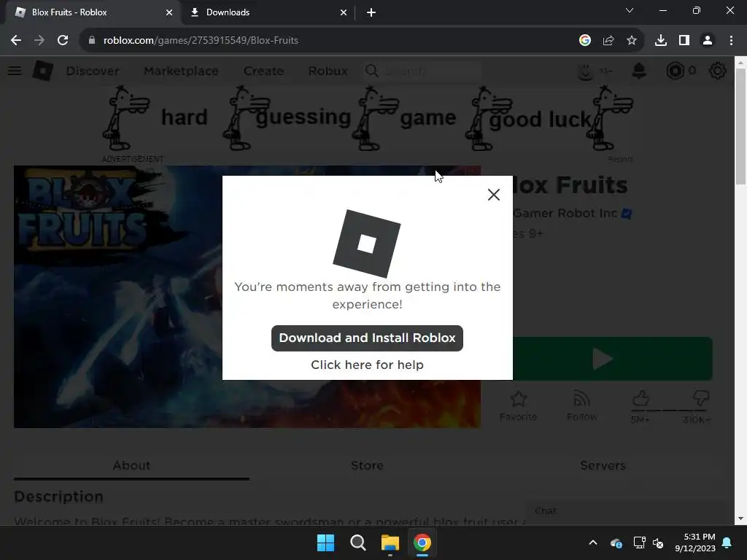
Task: Click Download and Install Roblox button
Action: coord(367,338)
